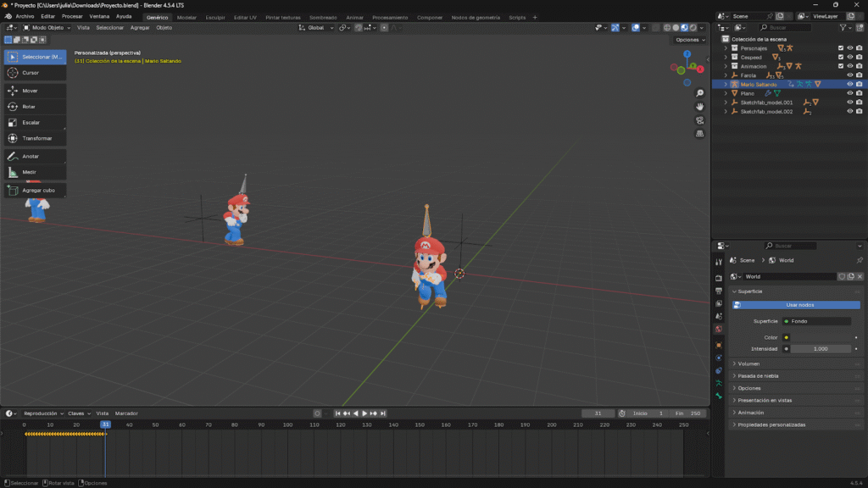The width and height of the screenshot is (868, 488).
Task: Click the Intensidad value slider
Action: point(821,348)
